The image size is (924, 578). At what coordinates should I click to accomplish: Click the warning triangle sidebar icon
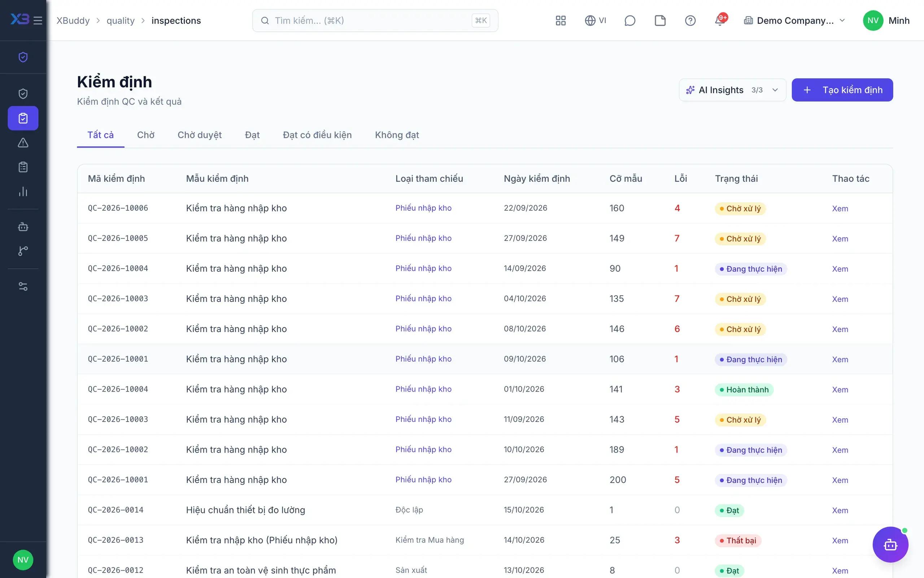pyautogui.click(x=23, y=143)
